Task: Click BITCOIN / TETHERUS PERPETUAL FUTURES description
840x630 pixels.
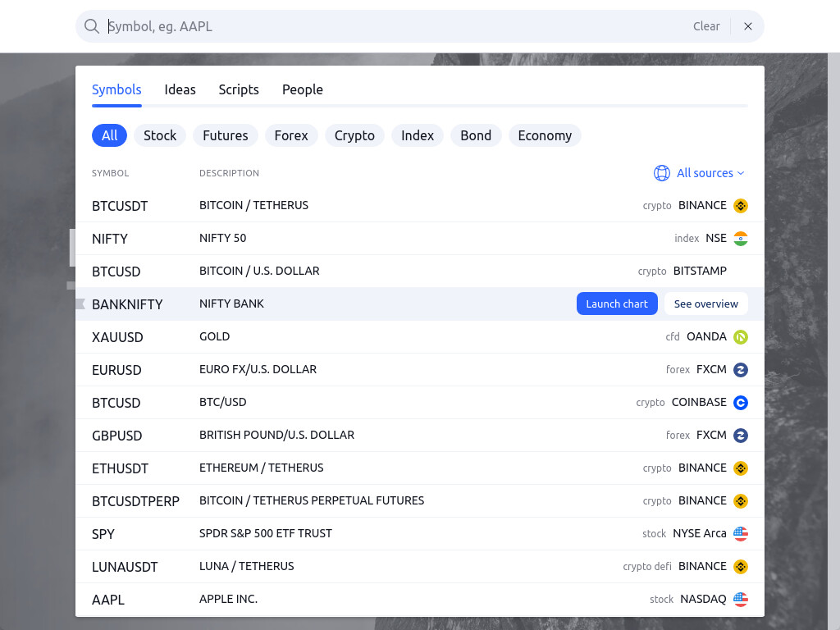Action: (312, 500)
